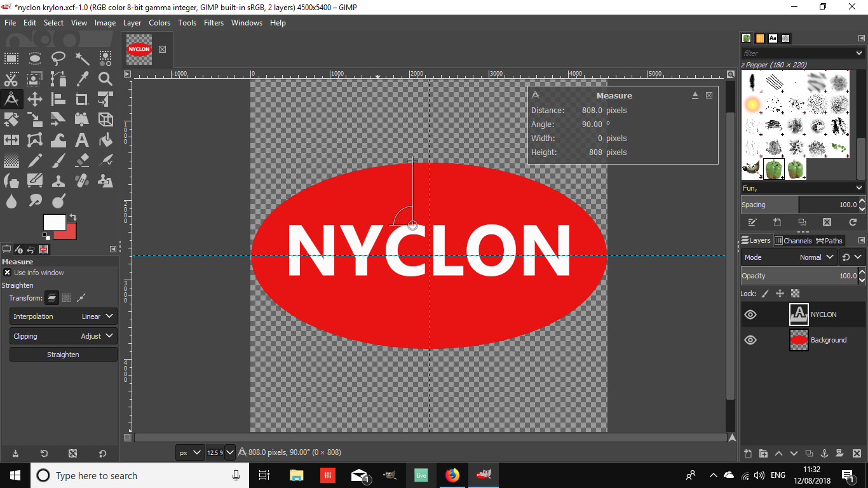Select the Rectangle Select tool

(x=11, y=59)
